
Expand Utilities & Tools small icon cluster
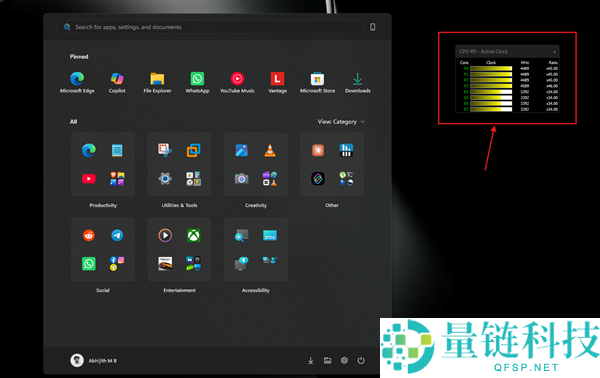click(194, 179)
